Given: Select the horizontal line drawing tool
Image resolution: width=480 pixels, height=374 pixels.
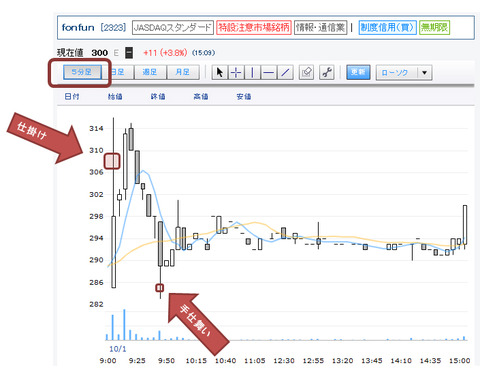Looking at the screenshot, I should tap(269, 72).
